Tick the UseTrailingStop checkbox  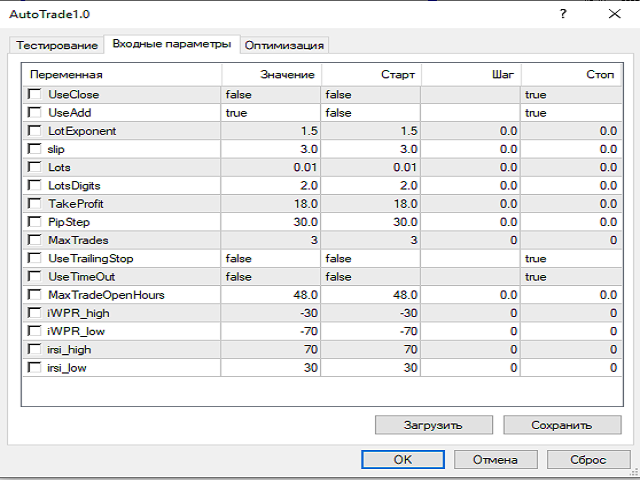(35, 258)
